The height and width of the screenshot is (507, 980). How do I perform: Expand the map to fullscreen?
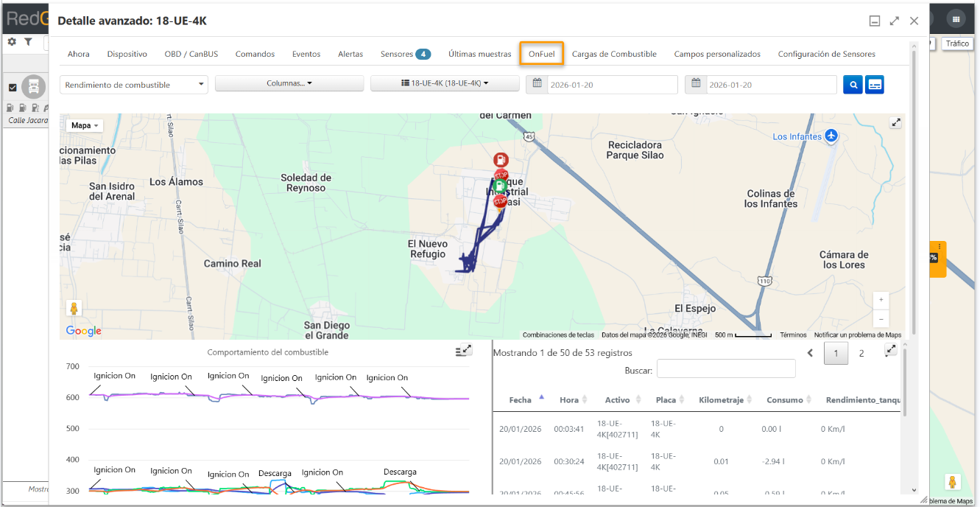[x=896, y=123]
